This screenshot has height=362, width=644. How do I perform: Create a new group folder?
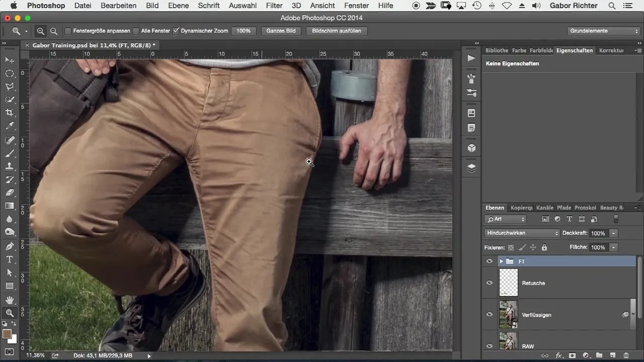(599, 355)
